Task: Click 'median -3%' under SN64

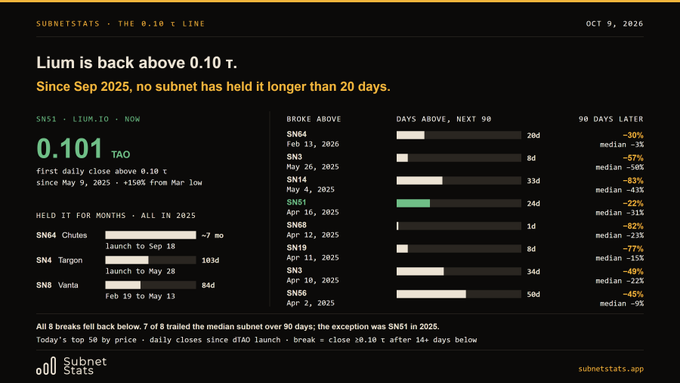Action: pyautogui.click(x=622, y=145)
